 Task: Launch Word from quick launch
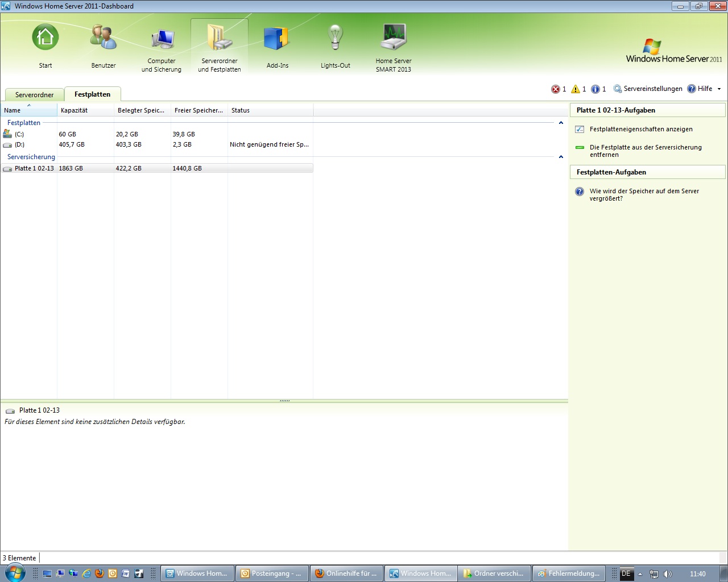click(x=126, y=573)
